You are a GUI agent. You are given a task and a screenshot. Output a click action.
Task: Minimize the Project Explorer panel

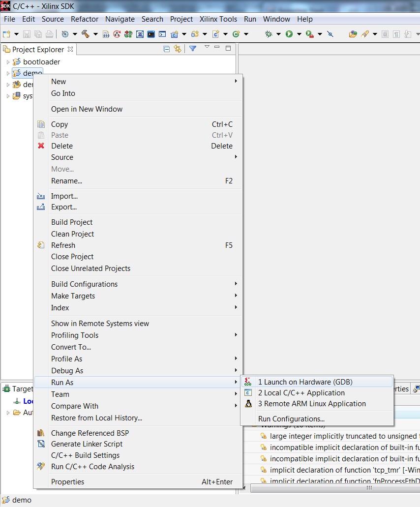click(x=217, y=47)
